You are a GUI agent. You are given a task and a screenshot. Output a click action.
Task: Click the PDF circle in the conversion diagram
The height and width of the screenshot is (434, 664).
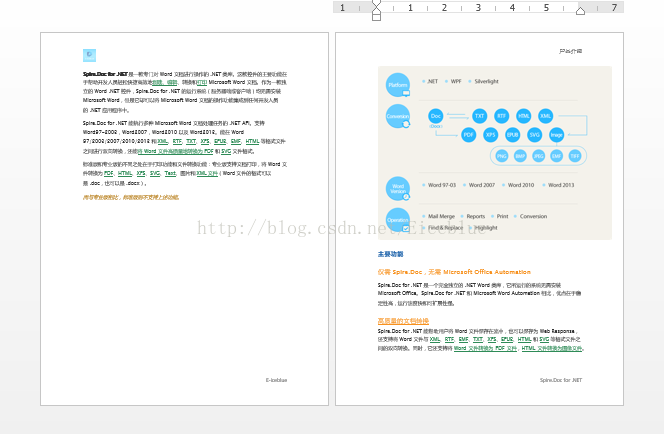[x=468, y=135]
